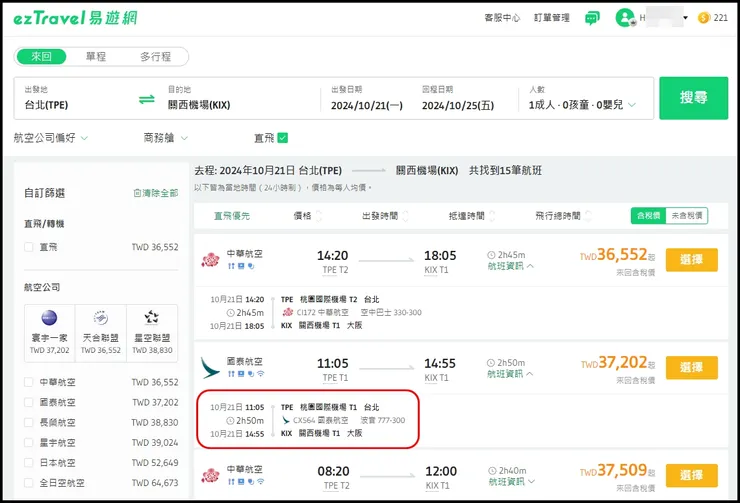
Task: Click entertainment icon on 08:20 flight
Action: pos(241,482)
